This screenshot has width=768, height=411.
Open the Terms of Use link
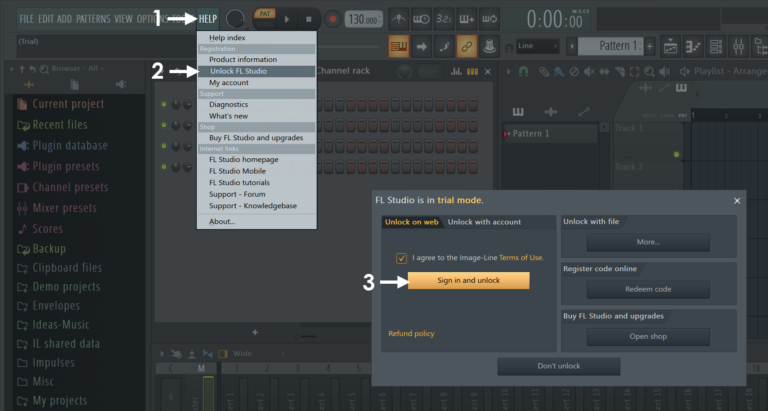pos(521,258)
